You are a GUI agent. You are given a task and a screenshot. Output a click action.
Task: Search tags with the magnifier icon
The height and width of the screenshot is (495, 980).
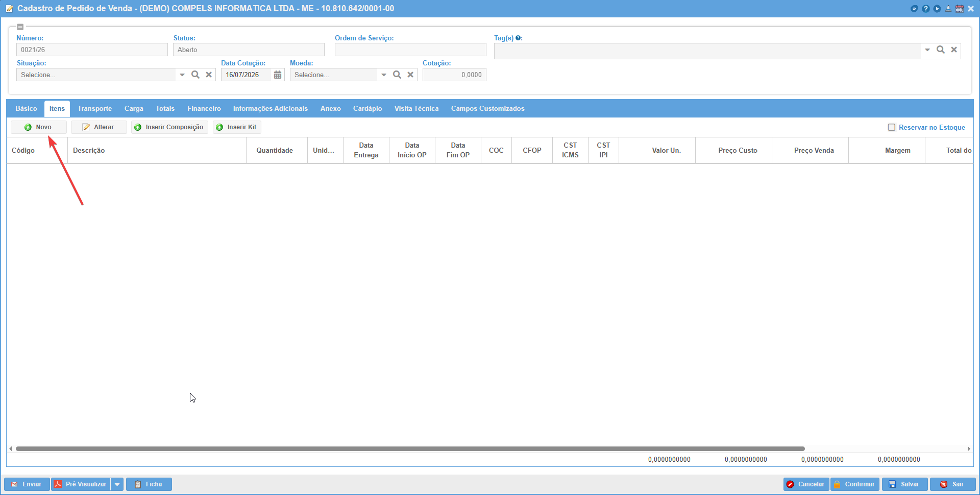(x=941, y=50)
